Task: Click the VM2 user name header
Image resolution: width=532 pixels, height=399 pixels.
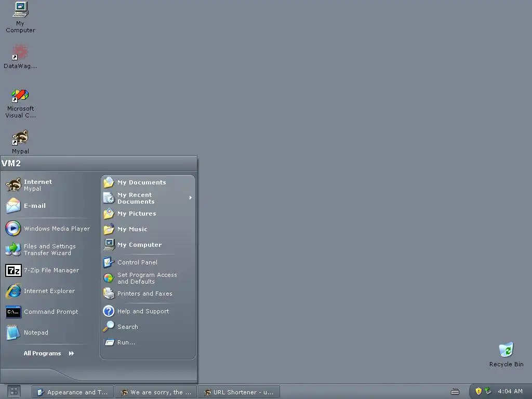Action: [11, 163]
